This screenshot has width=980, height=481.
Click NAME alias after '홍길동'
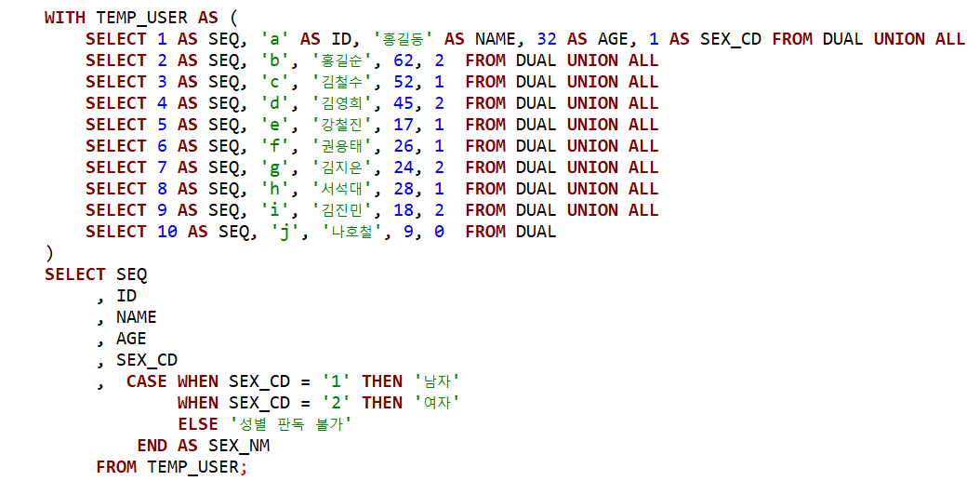pyautogui.click(x=496, y=39)
